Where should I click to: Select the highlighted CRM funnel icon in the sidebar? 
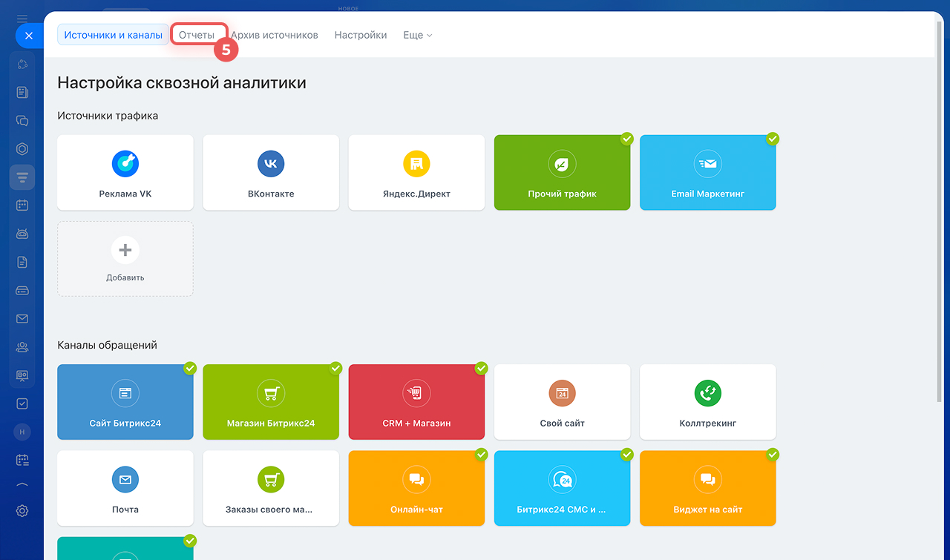[22, 177]
